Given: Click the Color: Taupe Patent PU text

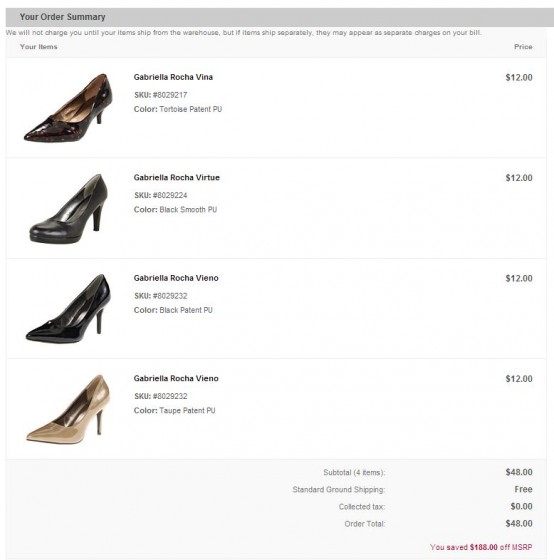Looking at the screenshot, I should pyautogui.click(x=175, y=410).
